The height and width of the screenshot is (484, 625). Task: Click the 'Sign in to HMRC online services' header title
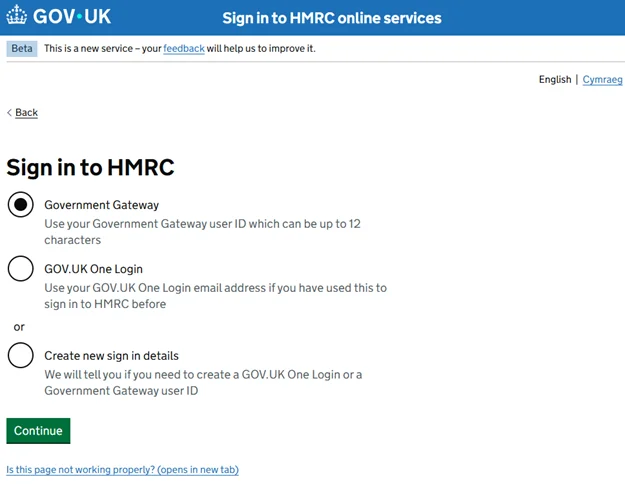tap(332, 18)
